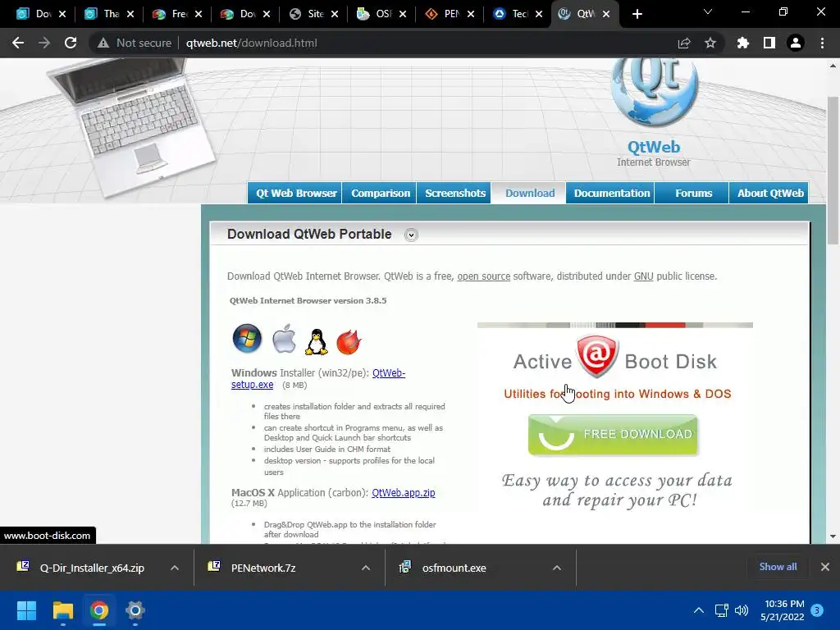The height and width of the screenshot is (630, 840).
Task: Reload the QtWeb download page
Action: [x=71, y=43]
